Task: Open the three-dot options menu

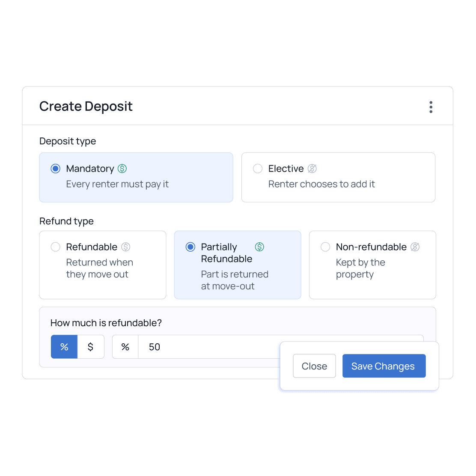Action: tap(431, 107)
